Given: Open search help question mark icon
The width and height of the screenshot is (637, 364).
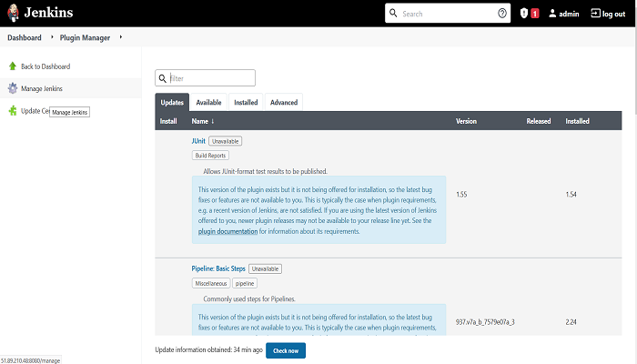Looking at the screenshot, I should [502, 14].
